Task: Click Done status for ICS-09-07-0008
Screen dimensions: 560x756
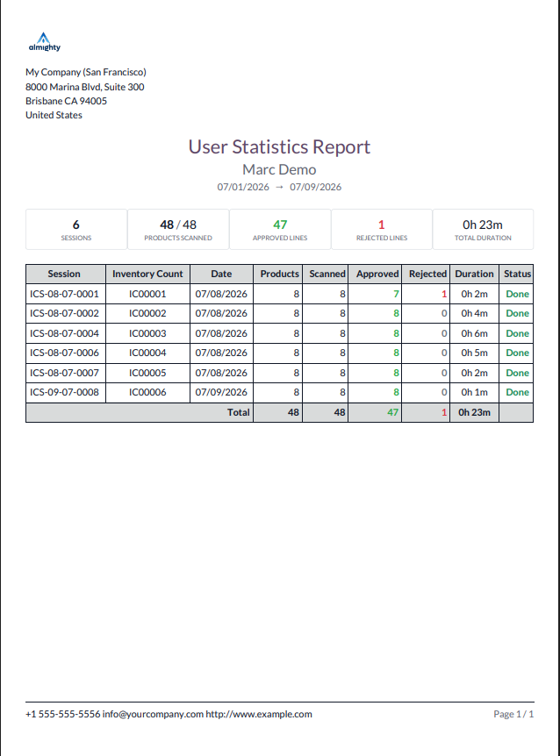Action: [518, 392]
